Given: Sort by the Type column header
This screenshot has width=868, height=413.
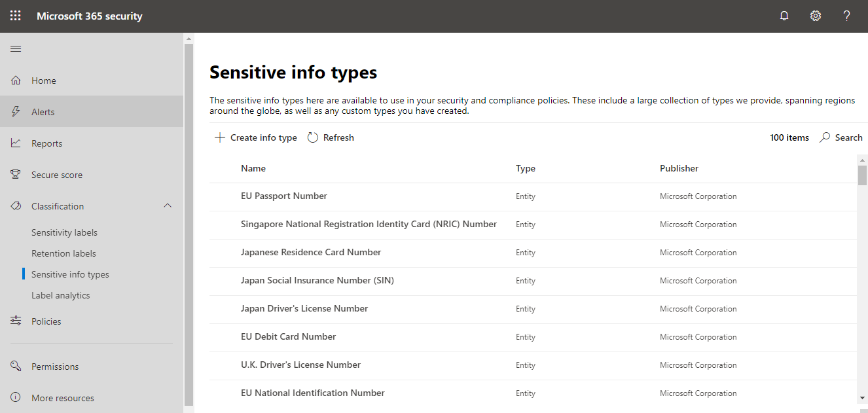Looking at the screenshot, I should coord(526,168).
